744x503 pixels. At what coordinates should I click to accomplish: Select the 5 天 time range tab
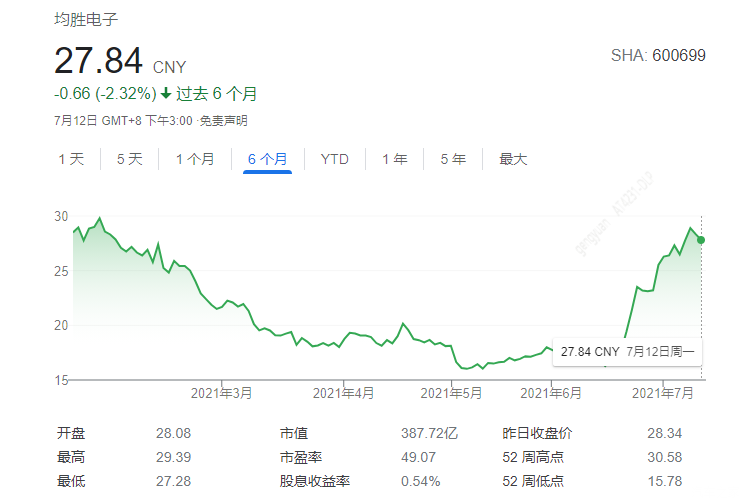[x=130, y=159]
